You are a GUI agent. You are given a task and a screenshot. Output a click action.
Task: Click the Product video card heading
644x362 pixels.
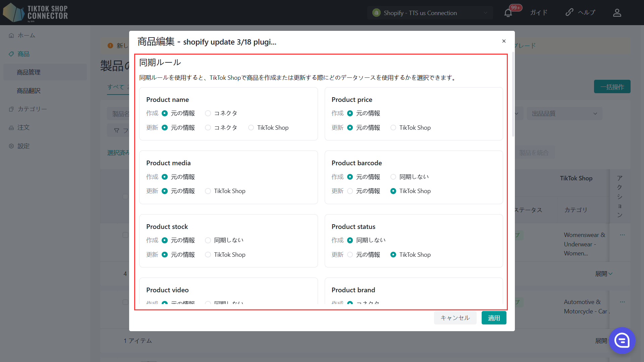point(167,290)
